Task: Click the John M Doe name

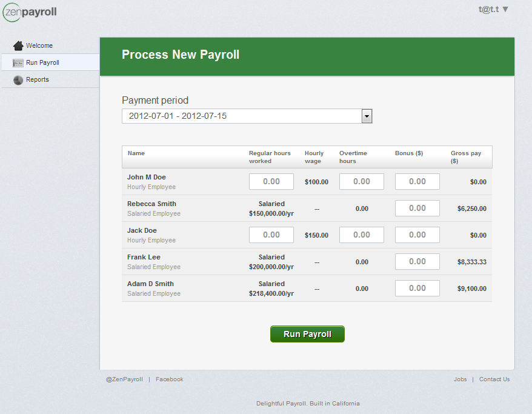Action: tap(147, 177)
